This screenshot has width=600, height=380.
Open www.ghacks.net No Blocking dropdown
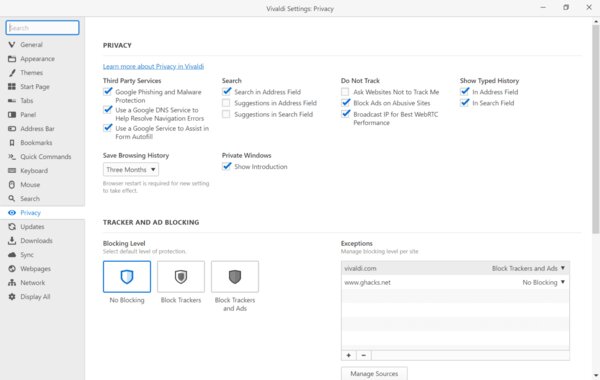(x=543, y=282)
